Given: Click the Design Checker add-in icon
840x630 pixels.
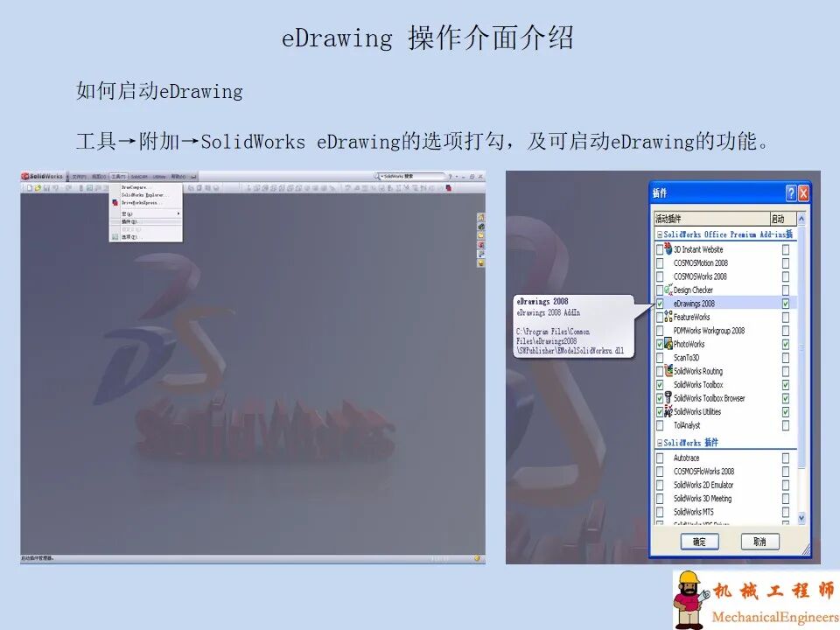Looking at the screenshot, I should pyautogui.click(x=668, y=290).
